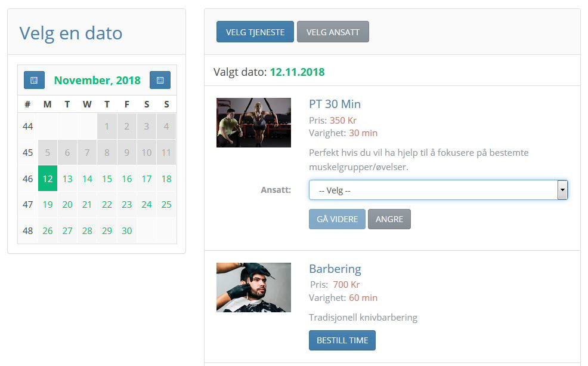Click the PT 30 Min workout thumbnail
The image size is (588, 366).
(253, 122)
